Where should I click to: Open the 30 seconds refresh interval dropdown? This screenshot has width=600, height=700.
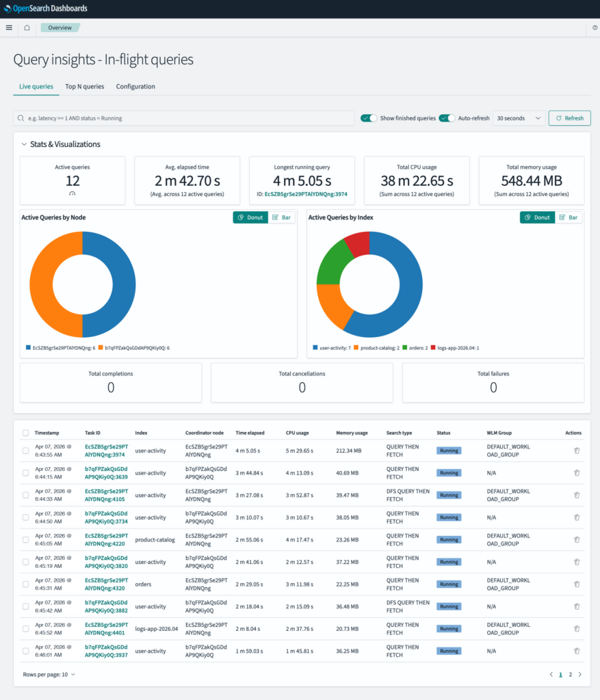(x=519, y=118)
